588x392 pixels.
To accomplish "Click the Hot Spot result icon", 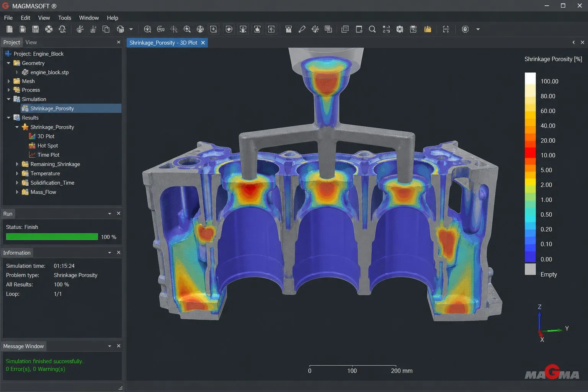I will (32, 145).
